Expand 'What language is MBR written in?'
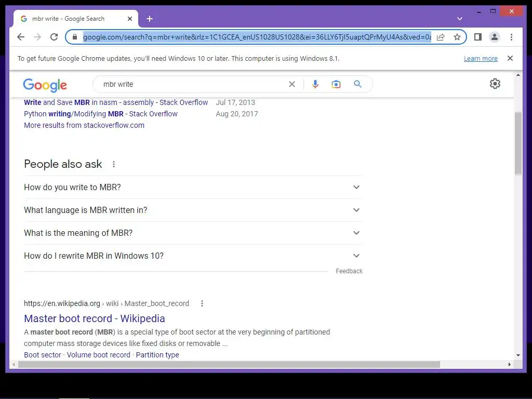The height and width of the screenshot is (399, 532). [x=193, y=210]
